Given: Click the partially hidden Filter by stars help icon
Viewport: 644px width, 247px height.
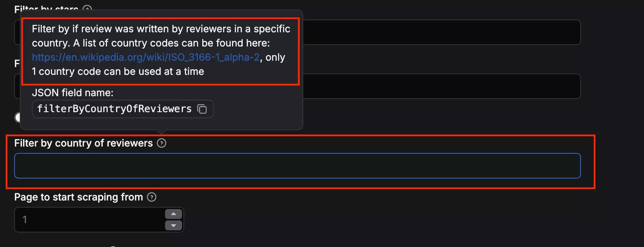Looking at the screenshot, I should click(87, 9).
